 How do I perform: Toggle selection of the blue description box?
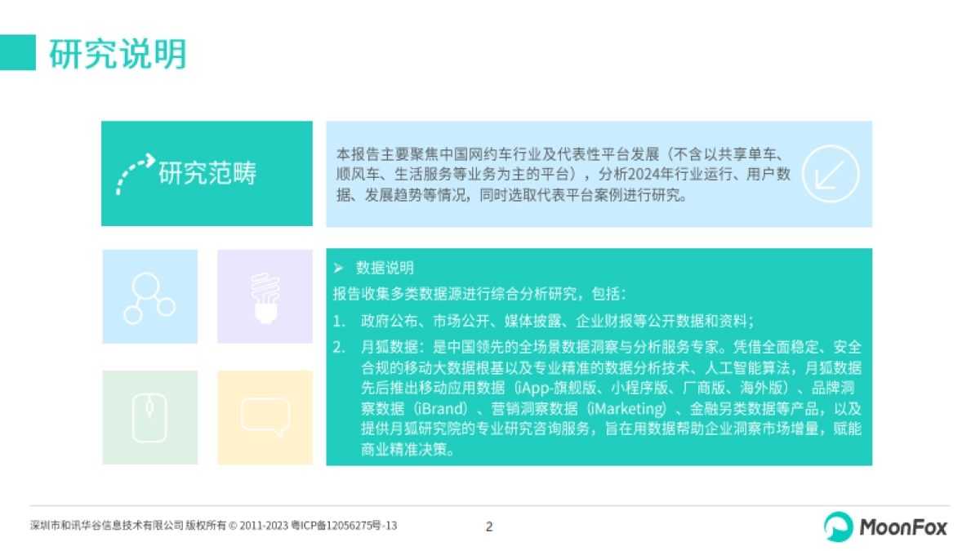(600, 174)
